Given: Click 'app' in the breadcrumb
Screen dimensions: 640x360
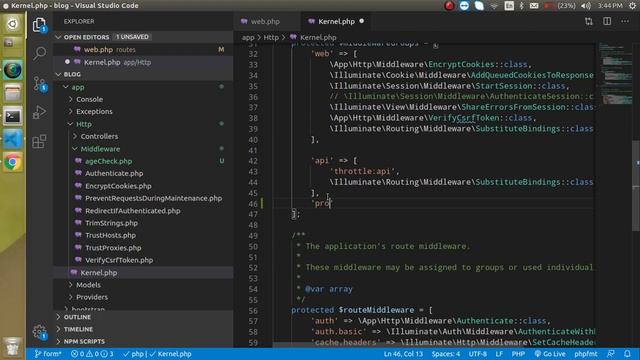Looking at the screenshot, I should coord(248,38).
